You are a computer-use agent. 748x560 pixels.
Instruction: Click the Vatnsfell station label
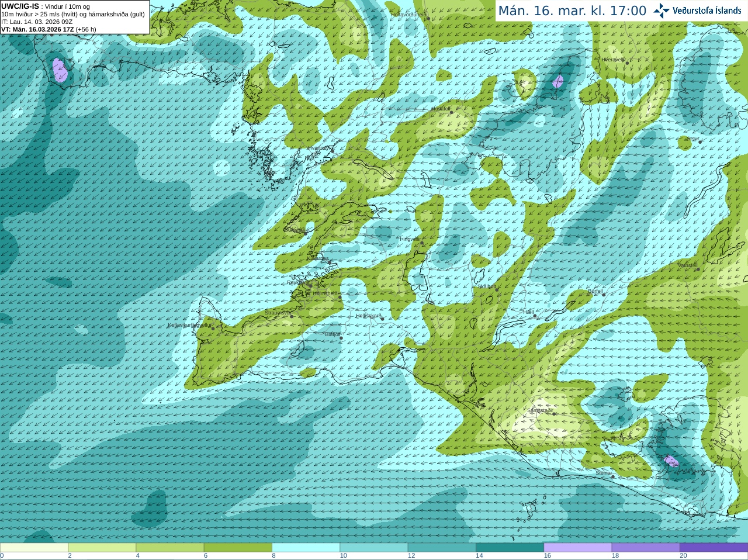(687, 265)
